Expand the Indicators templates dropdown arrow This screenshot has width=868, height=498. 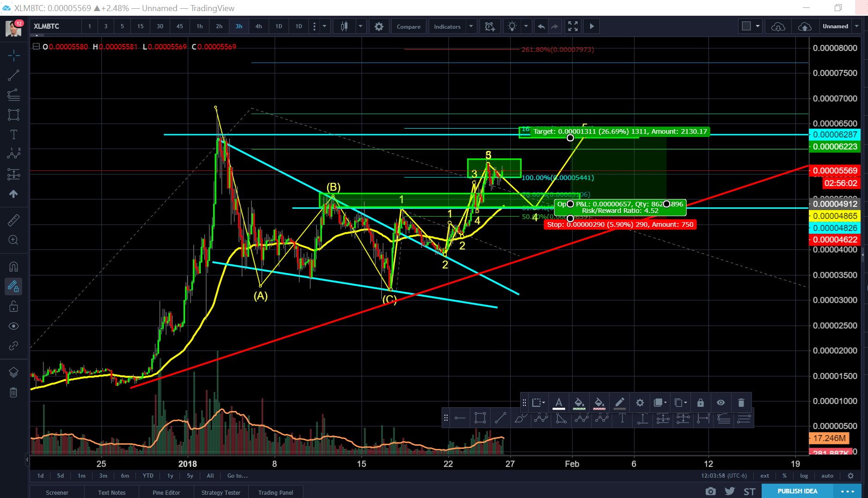click(x=471, y=26)
